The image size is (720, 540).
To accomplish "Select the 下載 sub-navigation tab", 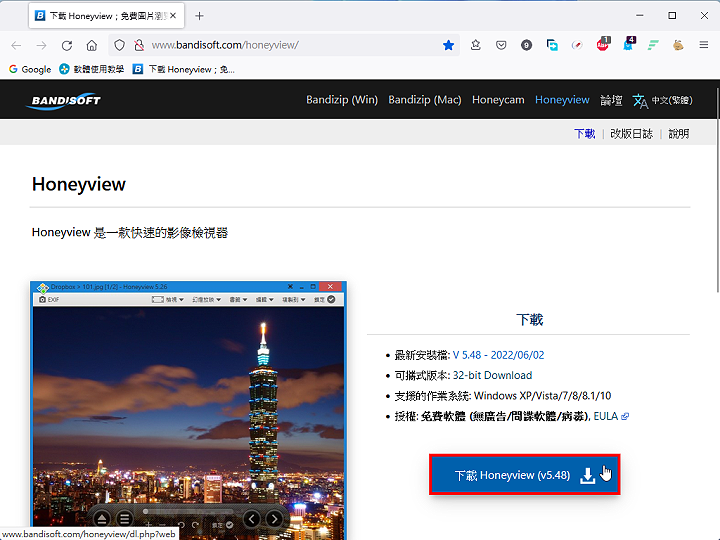I will tap(585, 134).
